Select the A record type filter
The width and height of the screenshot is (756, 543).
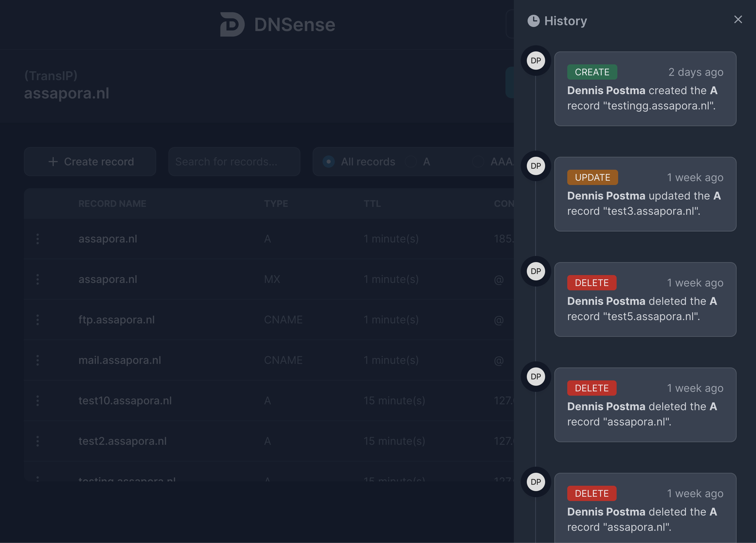click(411, 162)
